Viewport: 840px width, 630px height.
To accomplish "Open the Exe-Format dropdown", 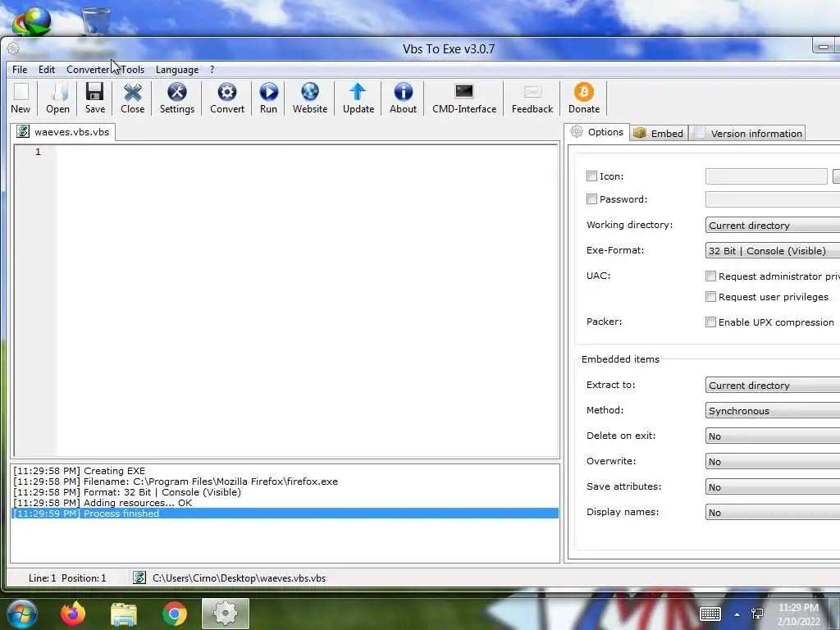I will point(773,251).
